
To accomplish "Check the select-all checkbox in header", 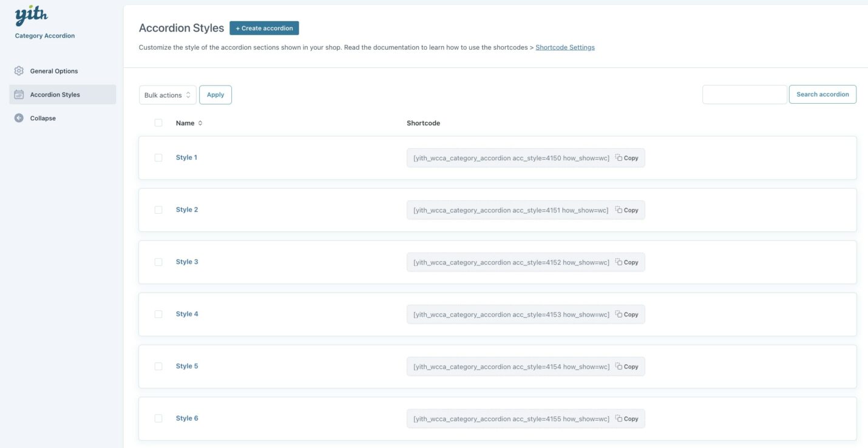I will tap(158, 123).
